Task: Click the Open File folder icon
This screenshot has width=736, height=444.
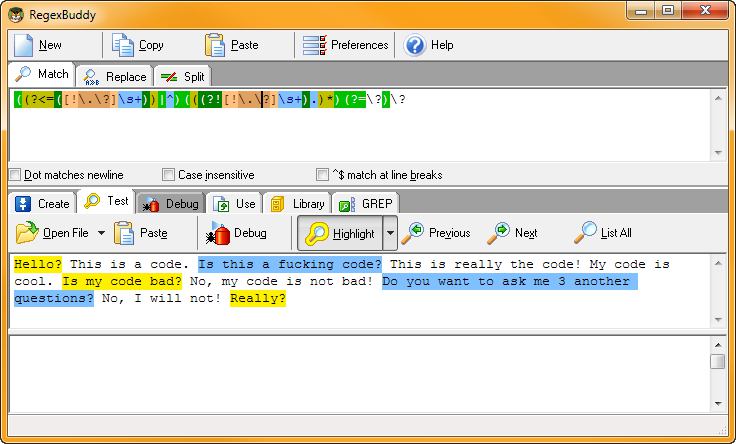Action: (27, 233)
